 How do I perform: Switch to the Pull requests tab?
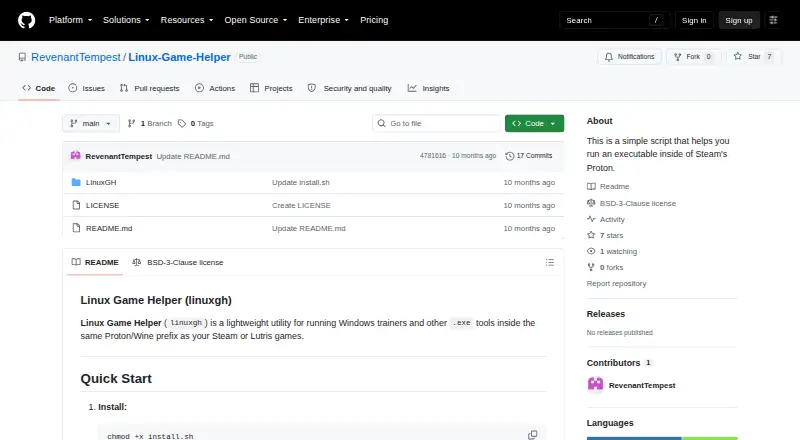149,88
